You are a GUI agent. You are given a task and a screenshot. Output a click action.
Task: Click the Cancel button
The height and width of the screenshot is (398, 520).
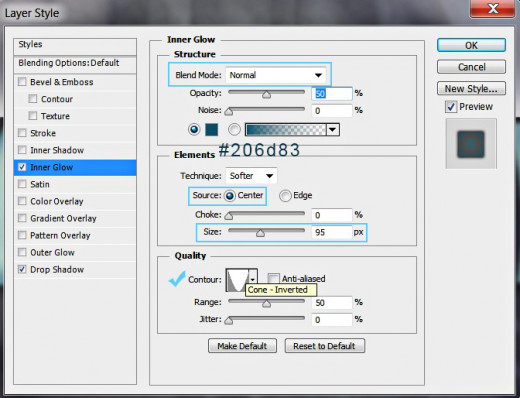[x=471, y=67]
